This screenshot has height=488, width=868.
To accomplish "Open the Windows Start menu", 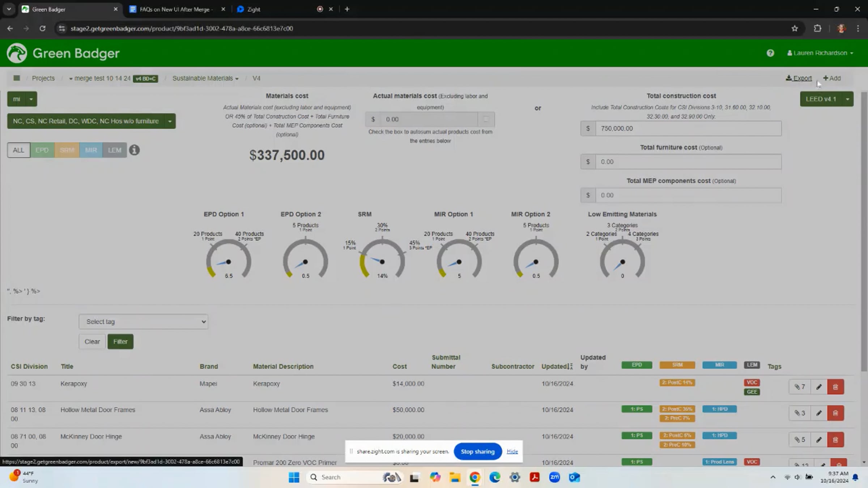I will coord(294,478).
